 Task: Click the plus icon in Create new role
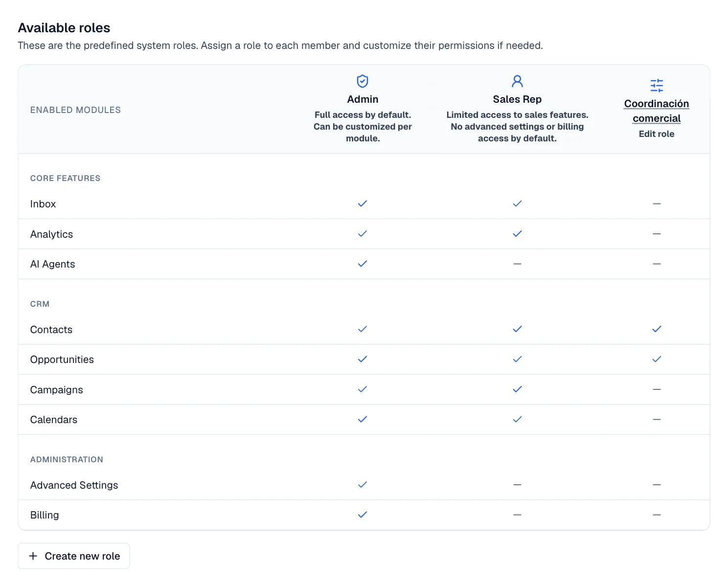33,556
